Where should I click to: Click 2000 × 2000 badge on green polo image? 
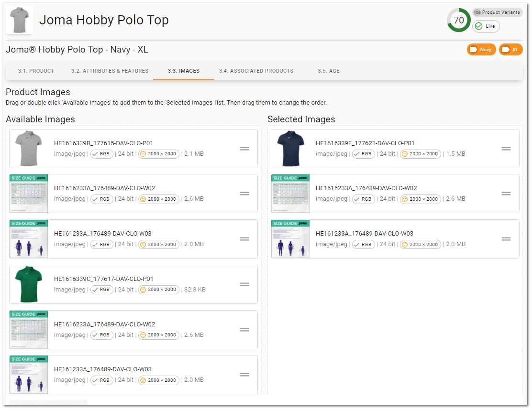[x=159, y=290]
